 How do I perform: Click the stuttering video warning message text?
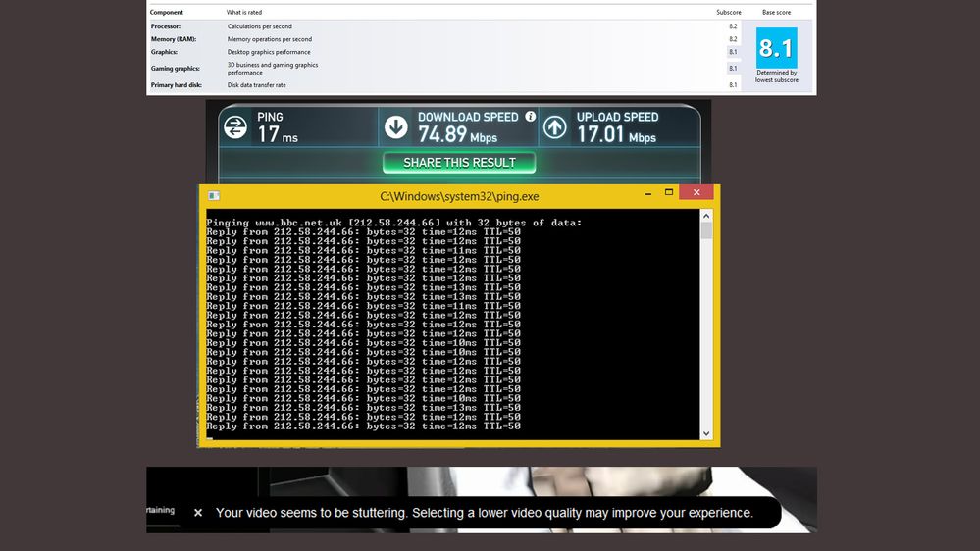tap(485, 513)
